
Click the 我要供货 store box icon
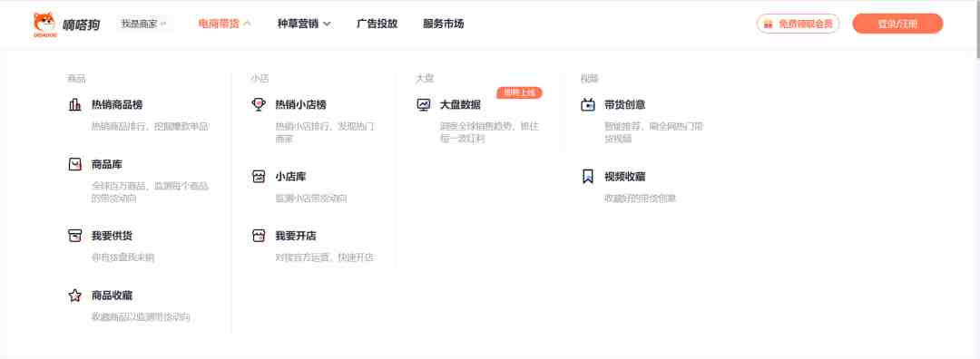[75, 236]
